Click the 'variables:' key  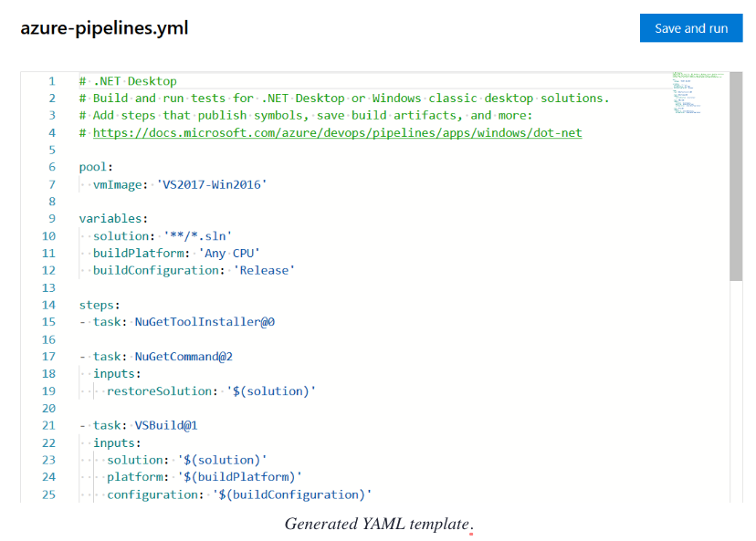click(x=113, y=219)
